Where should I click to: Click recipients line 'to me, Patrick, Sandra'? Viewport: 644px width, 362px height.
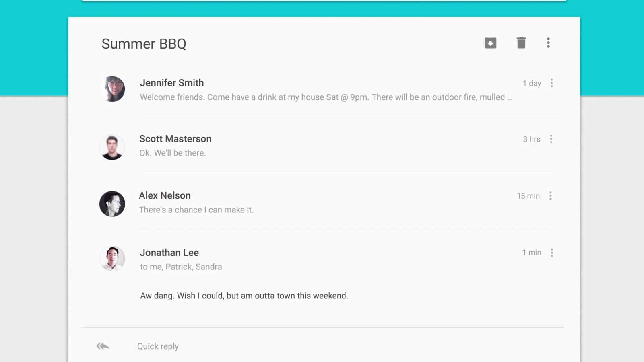[181, 267]
